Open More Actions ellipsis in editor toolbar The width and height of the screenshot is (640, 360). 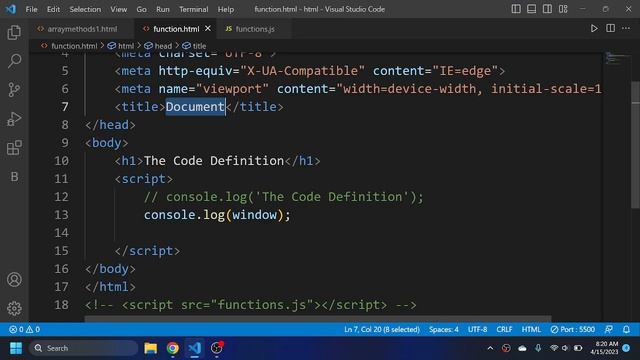[626, 29]
